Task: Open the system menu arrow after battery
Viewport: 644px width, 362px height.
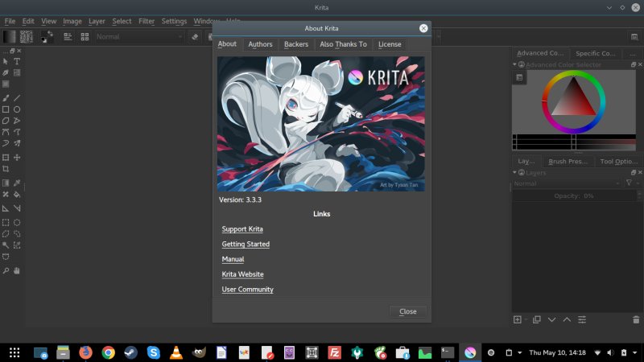Action: [634, 352]
